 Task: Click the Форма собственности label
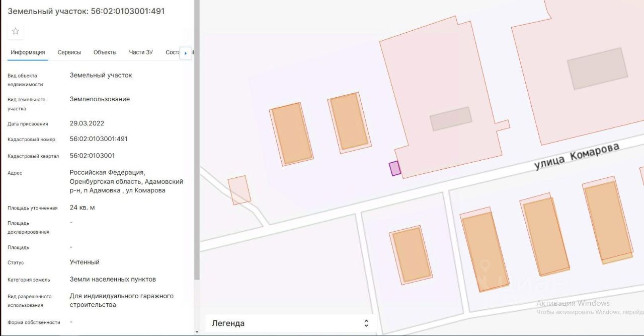tap(34, 322)
